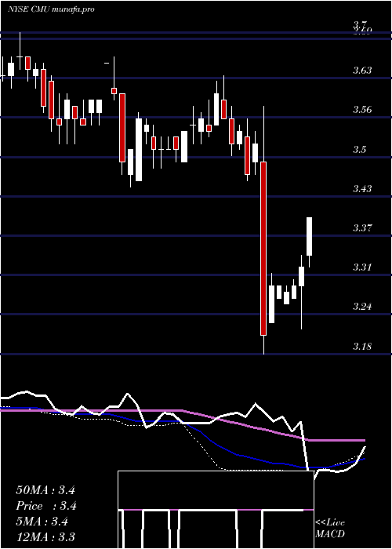Click the '5MA : 3.4' readout
This screenshot has height=549, width=392.
(x=42, y=522)
